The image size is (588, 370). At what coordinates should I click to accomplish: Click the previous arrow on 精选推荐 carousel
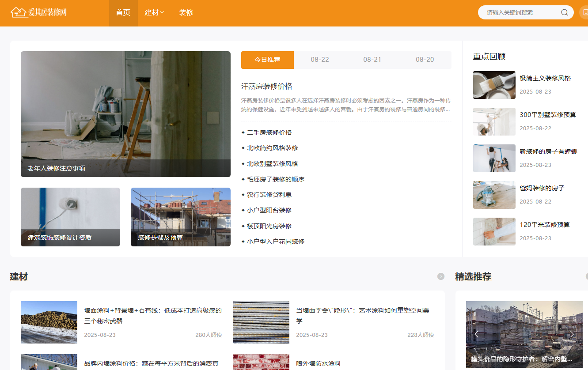click(476, 334)
